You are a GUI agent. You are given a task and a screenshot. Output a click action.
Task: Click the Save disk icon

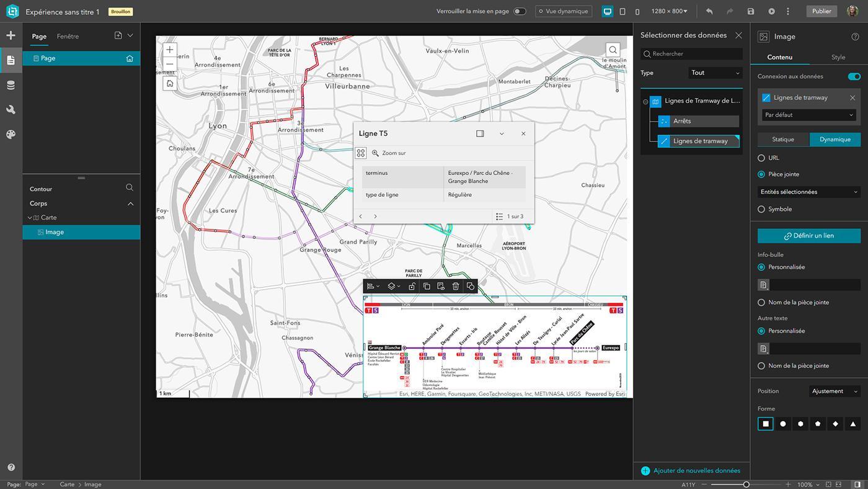(x=751, y=11)
